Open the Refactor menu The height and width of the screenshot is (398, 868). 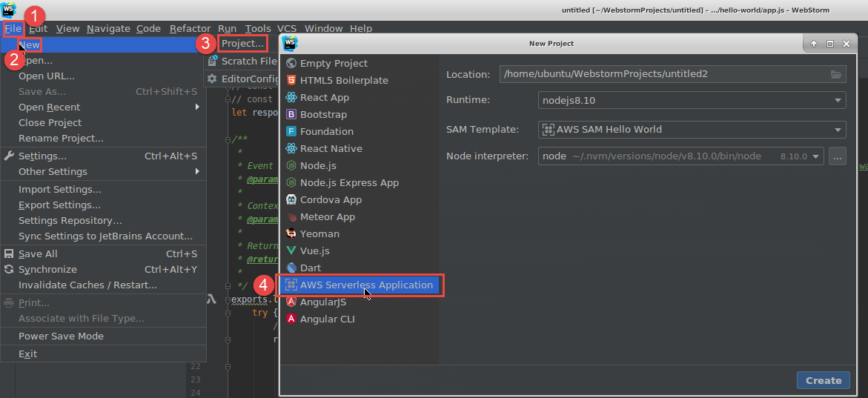pos(190,29)
